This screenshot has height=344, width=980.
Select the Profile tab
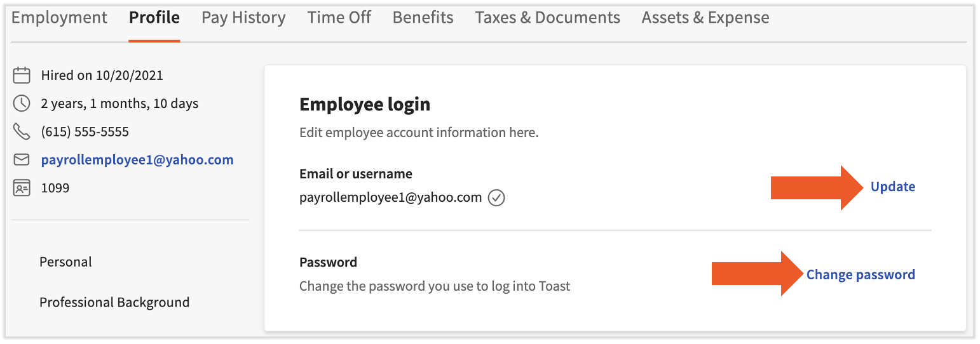click(x=154, y=18)
